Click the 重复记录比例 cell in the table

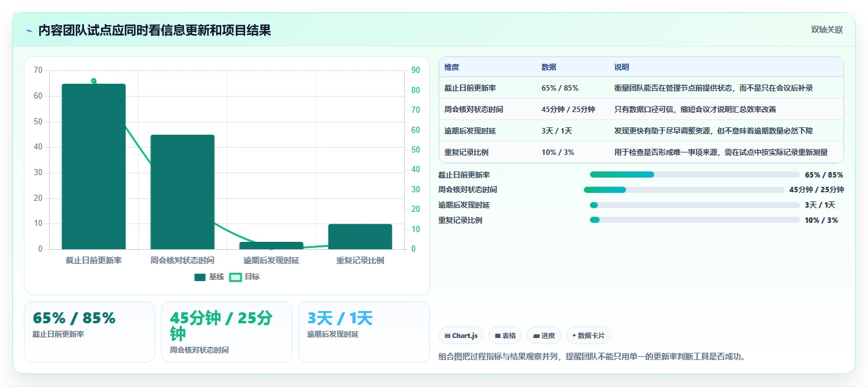[466, 152]
